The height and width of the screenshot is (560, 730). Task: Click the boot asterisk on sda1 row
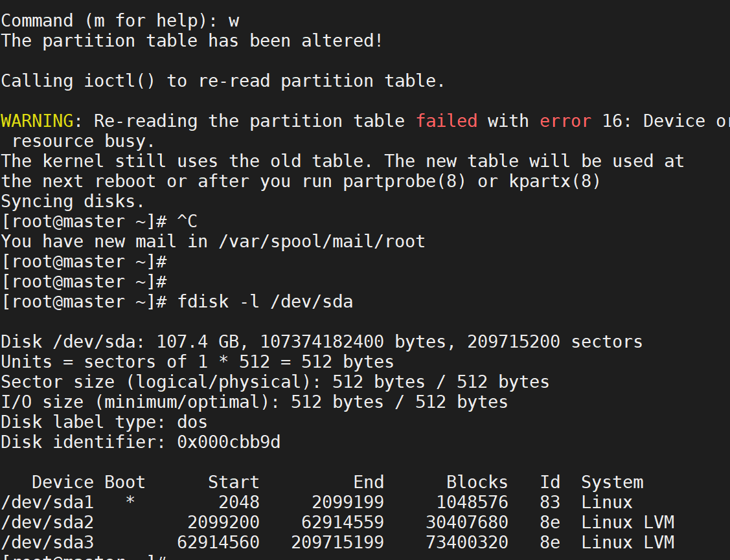(130, 502)
